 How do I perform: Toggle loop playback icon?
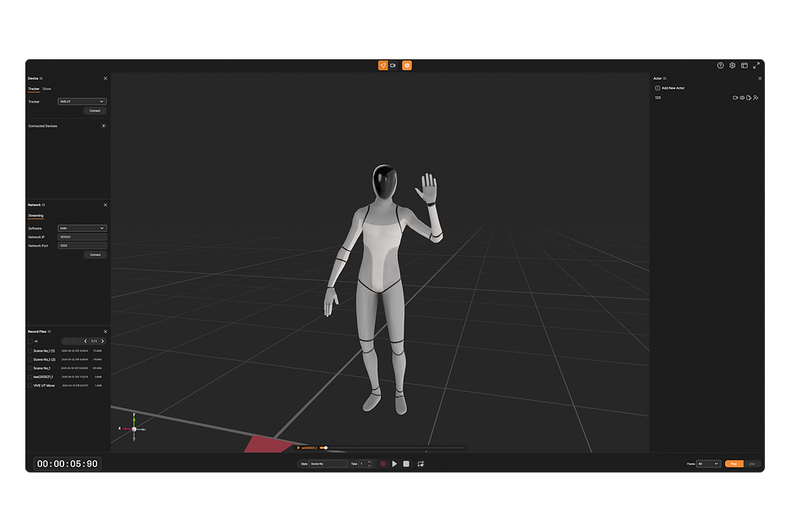click(x=420, y=464)
